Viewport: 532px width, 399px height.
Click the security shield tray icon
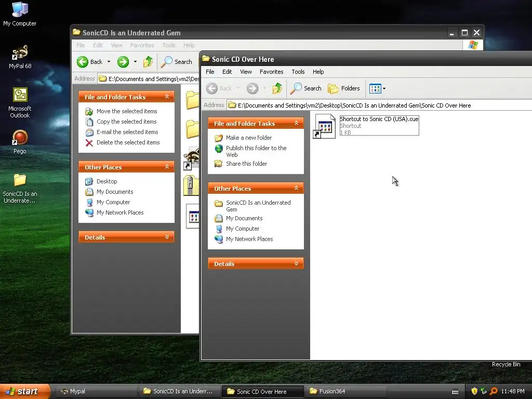(x=474, y=391)
